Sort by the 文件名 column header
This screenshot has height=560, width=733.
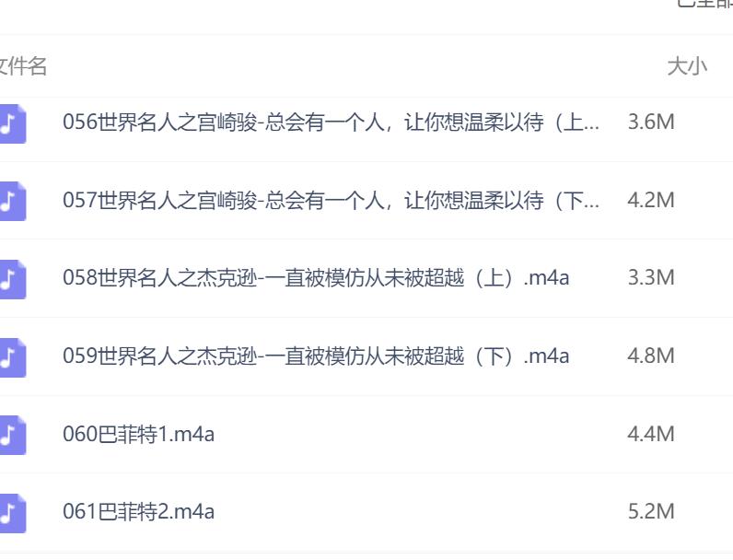tap(23, 66)
